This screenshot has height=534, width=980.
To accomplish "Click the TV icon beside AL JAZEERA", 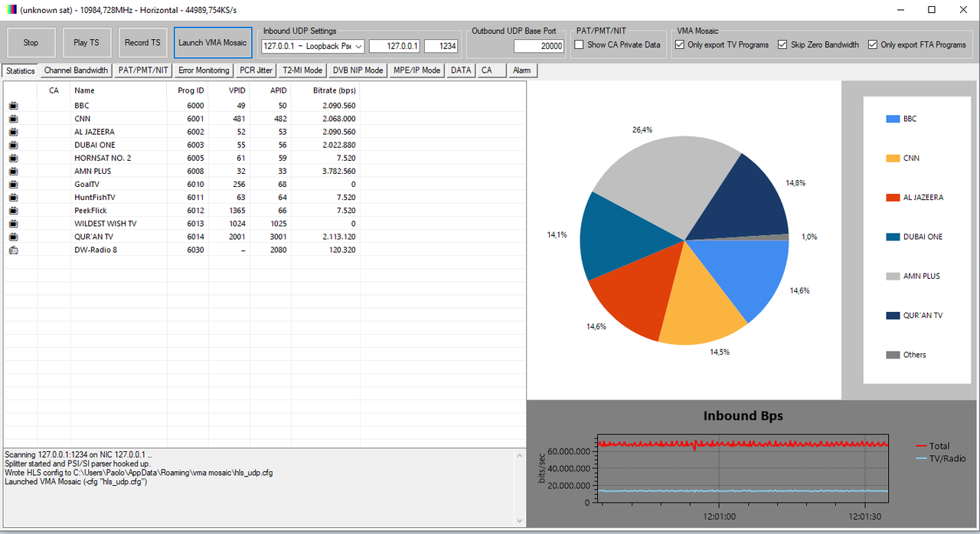I will tap(13, 132).
